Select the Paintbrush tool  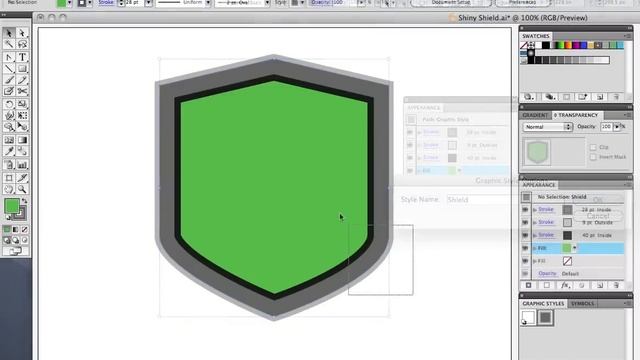coord(9,80)
